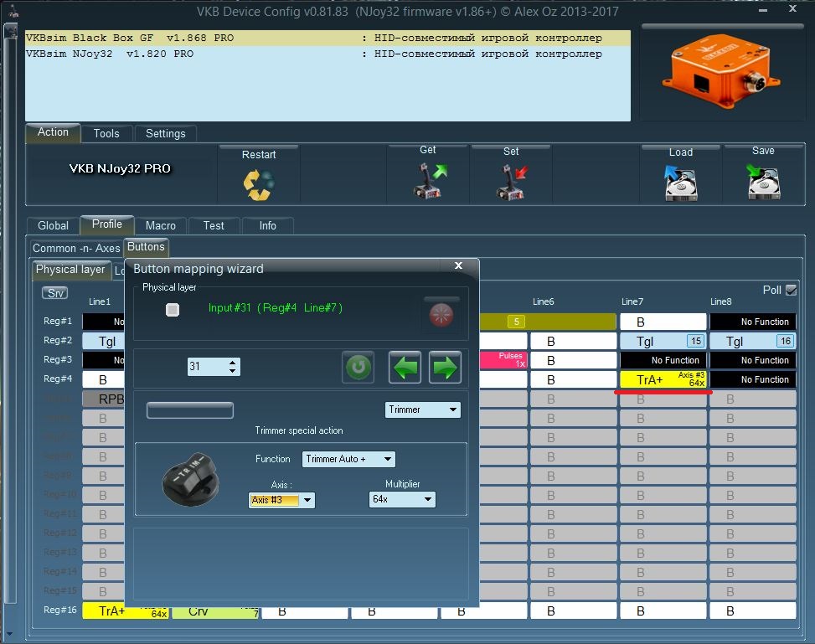This screenshot has width=815, height=644.
Task: Switch to the Settings tab
Action: point(165,134)
